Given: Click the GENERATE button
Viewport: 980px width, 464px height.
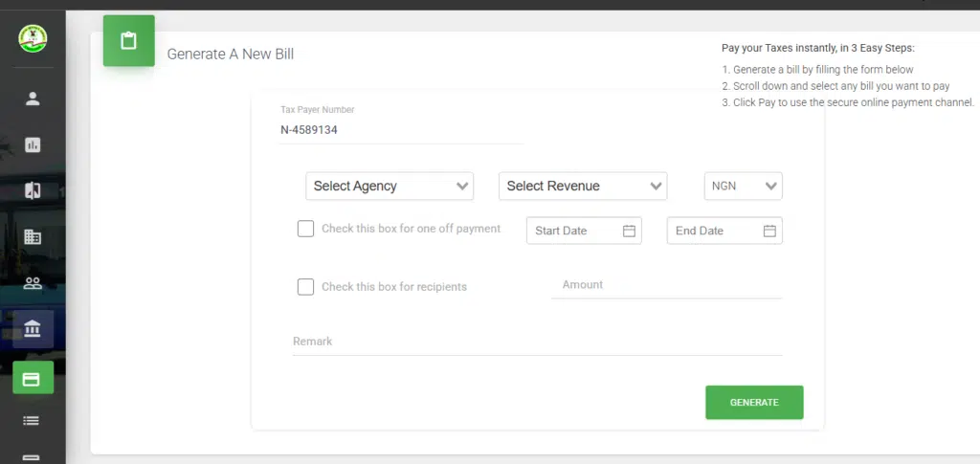Looking at the screenshot, I should [754, 403].
